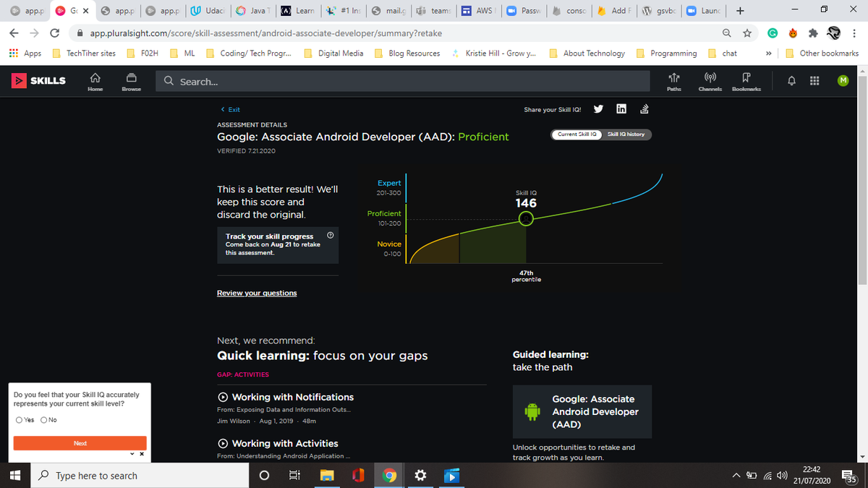The width and height of the screenshot is (868, 488).
Task: Share Skill IQ on Stack Overflow
Action: point(644,109)
